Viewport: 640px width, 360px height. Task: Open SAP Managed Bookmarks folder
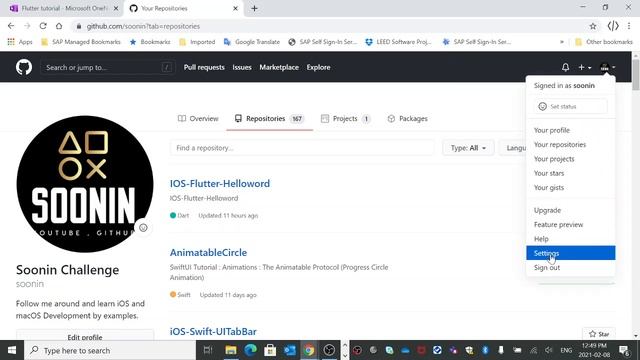click(x=81, y=42)
